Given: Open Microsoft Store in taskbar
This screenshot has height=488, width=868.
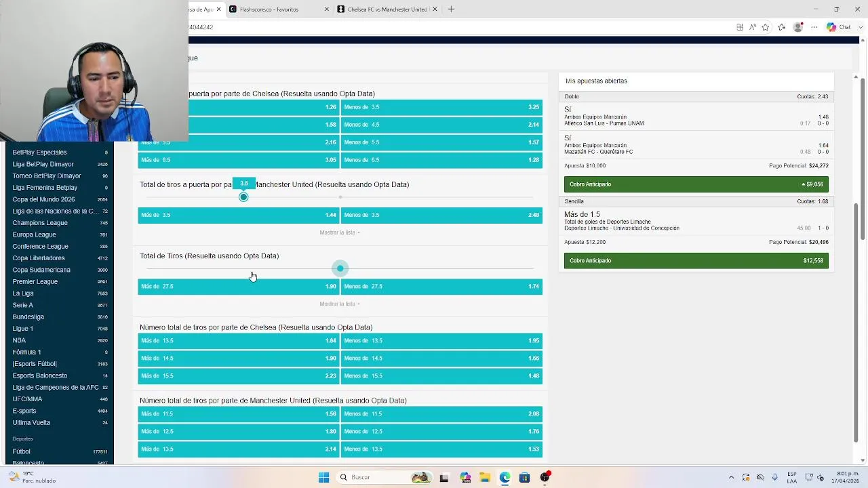Looking at the screenshot, I should [x=524, y=477].
